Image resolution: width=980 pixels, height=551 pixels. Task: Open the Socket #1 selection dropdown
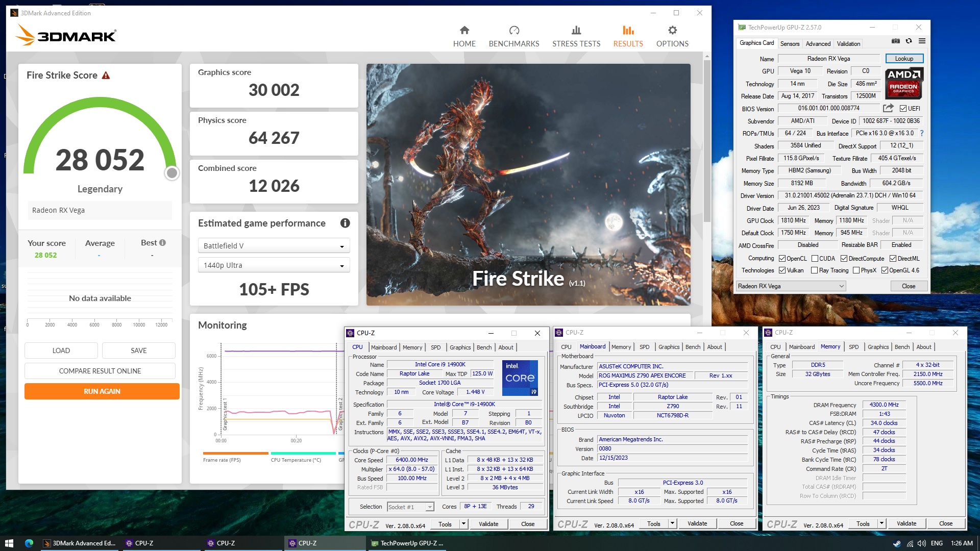point(410,507)
